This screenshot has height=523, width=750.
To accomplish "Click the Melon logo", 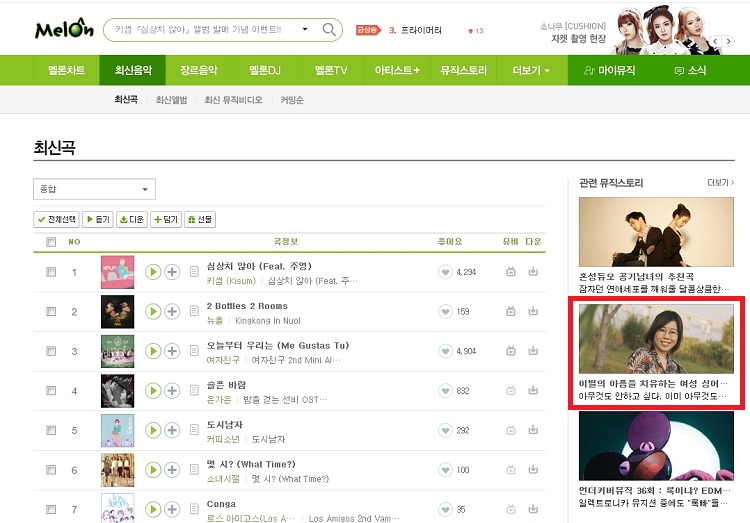I will 64,29.
